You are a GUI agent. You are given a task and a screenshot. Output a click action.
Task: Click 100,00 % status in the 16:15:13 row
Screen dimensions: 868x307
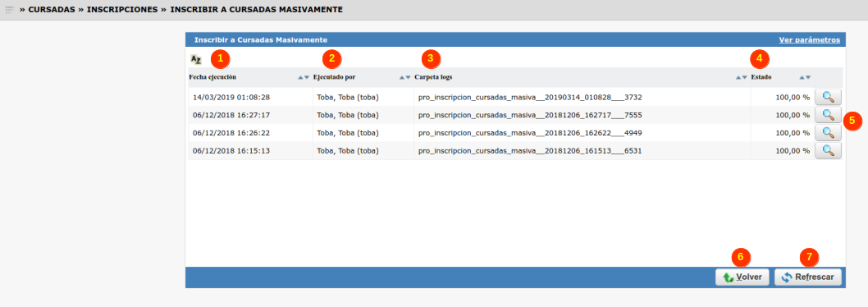[x=793, y=150]
